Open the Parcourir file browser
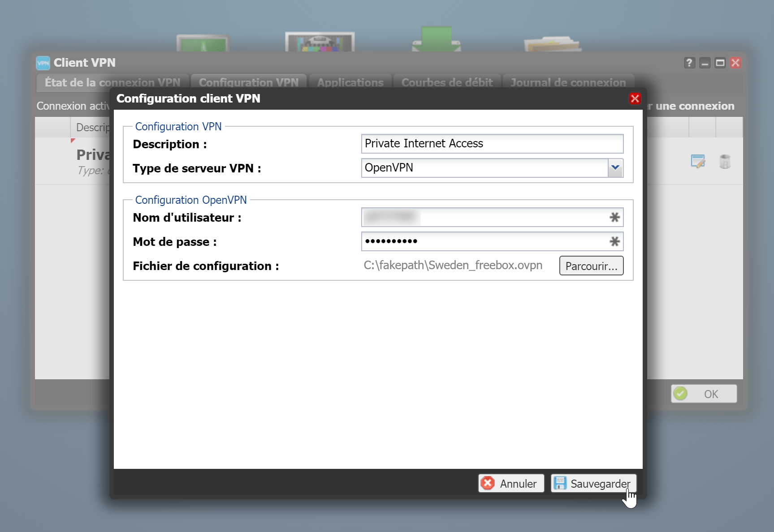The image size is (774, 532). pos(591,266)
